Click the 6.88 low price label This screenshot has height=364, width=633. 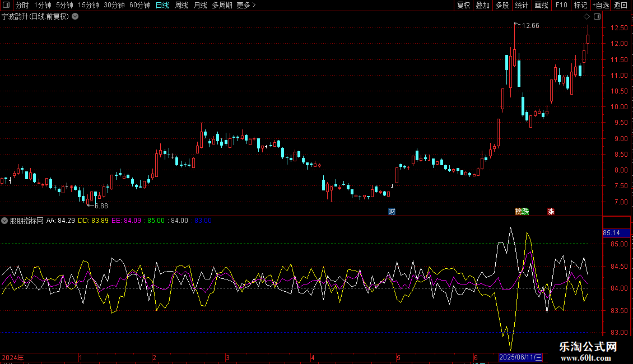tap(101, 206)
